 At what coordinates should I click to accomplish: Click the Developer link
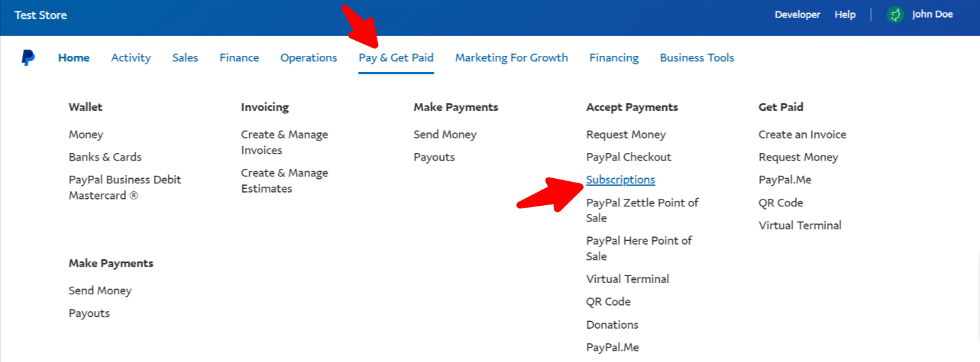(797, 14)
